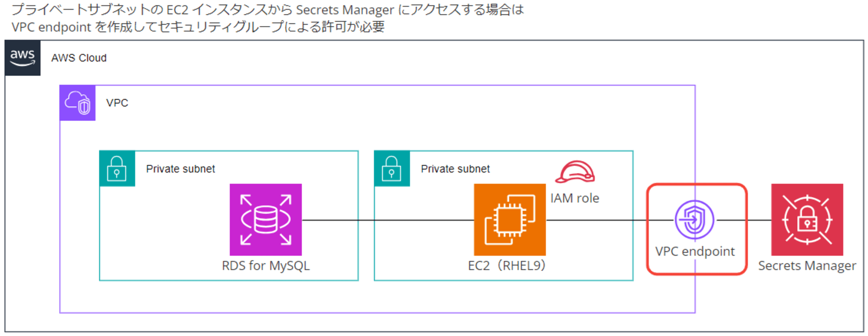Click the first heading line mentioning Secrets Manager
Viewport: 868px width, 336px height.
(268, 10)
